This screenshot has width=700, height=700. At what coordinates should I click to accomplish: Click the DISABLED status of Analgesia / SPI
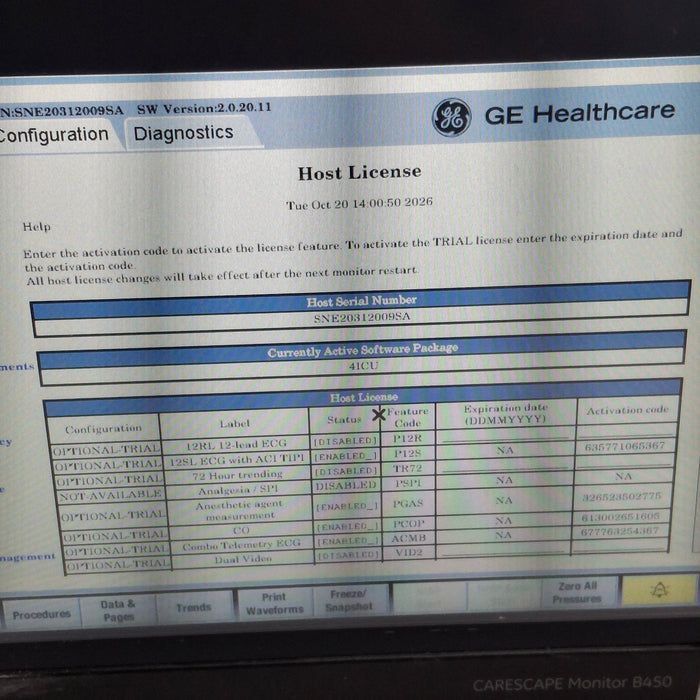(x=346, y=485)
